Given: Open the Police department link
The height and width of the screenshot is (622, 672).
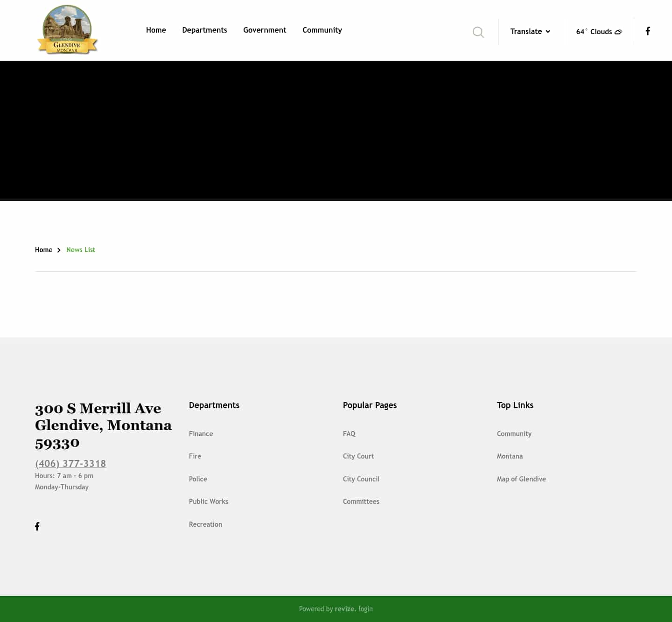Looking at the screenshot, I should click(x=198, y=479).
